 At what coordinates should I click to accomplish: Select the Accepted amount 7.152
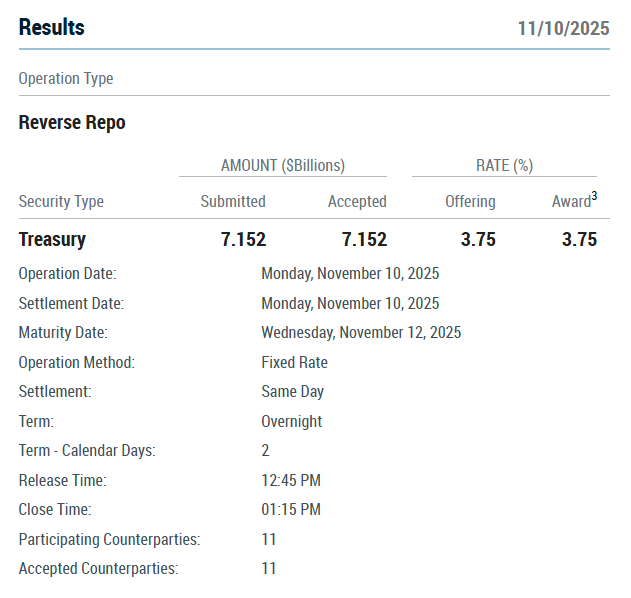(365, 239)
